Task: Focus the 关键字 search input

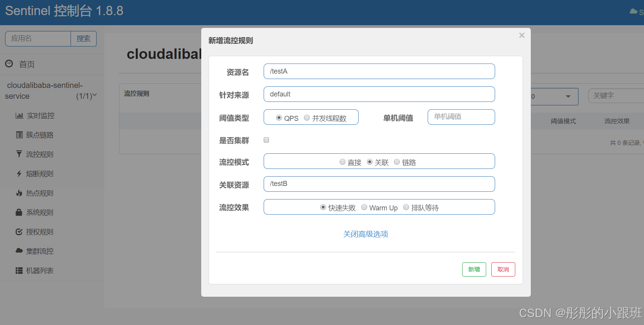Action: pos(616,96)
